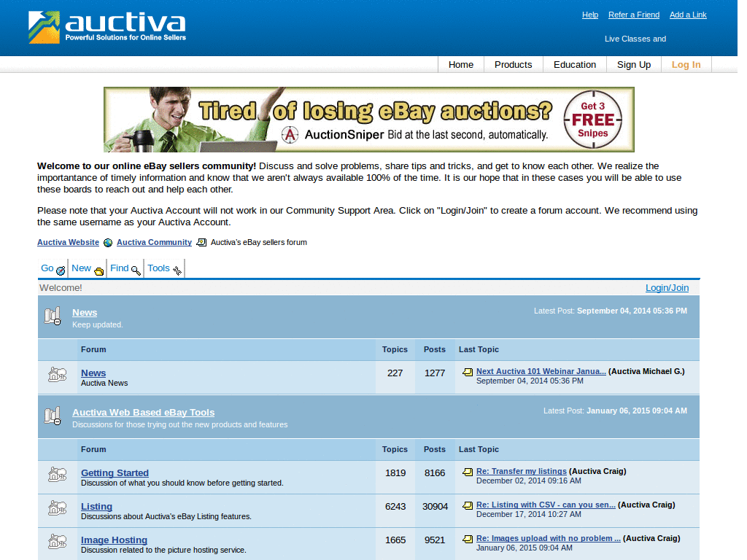Open the Re: Transfer my listings topic
This screenshot has height=560, width=747.
(x=522, y=472)
